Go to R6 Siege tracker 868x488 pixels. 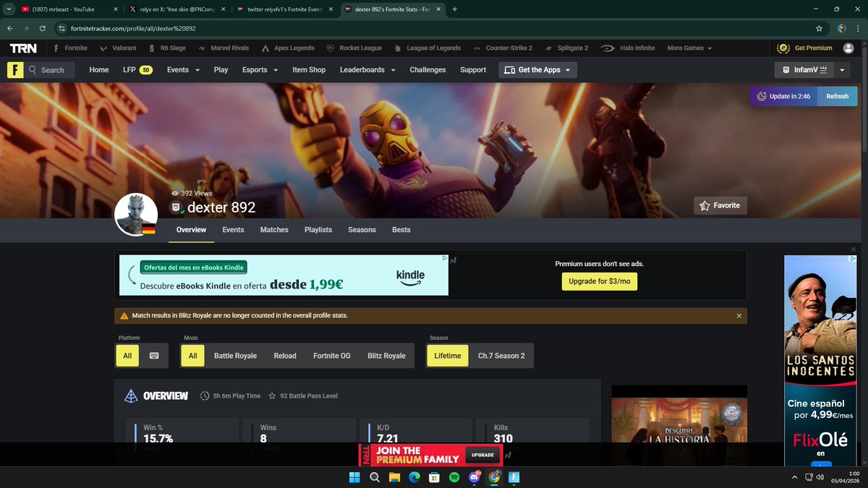coord(167,48)
